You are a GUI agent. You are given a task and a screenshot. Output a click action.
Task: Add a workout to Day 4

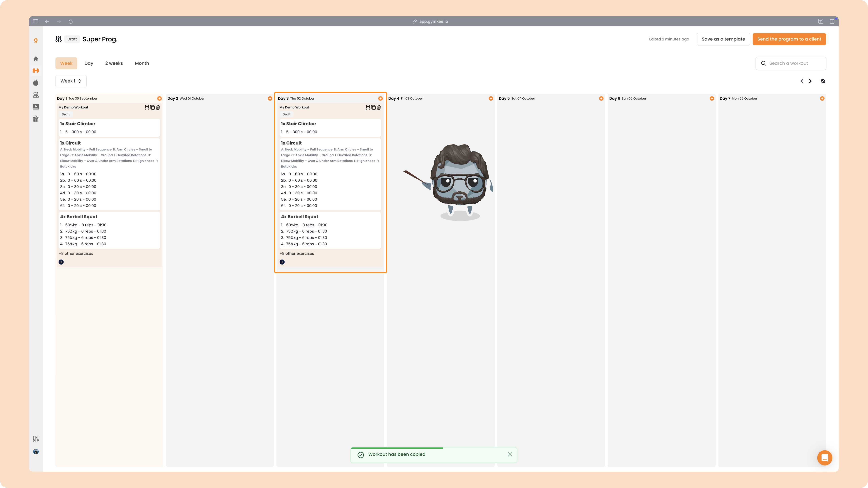coord(491,98)
